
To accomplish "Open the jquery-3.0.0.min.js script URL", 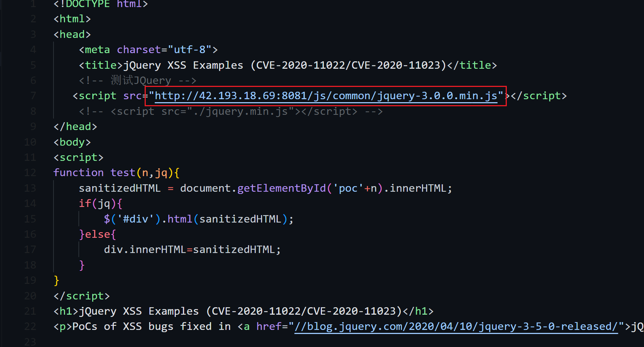I will (326, 96).
